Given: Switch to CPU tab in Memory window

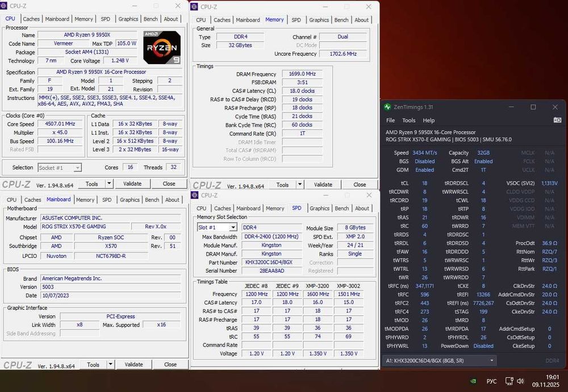Looking at the screenshot, I should coord(201,20).
